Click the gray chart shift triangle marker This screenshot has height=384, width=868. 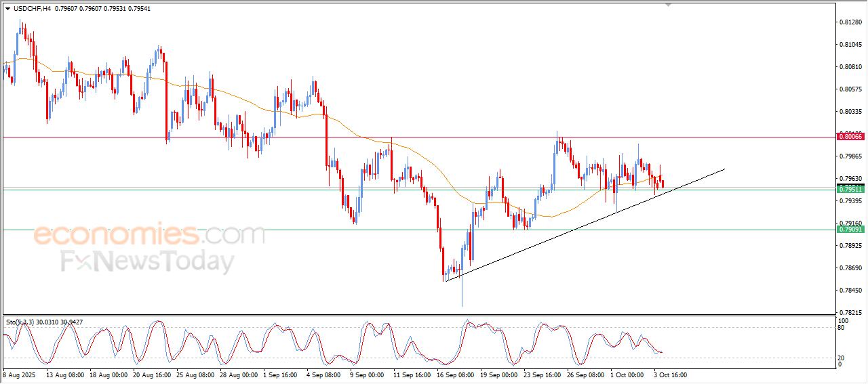[669, 5]
